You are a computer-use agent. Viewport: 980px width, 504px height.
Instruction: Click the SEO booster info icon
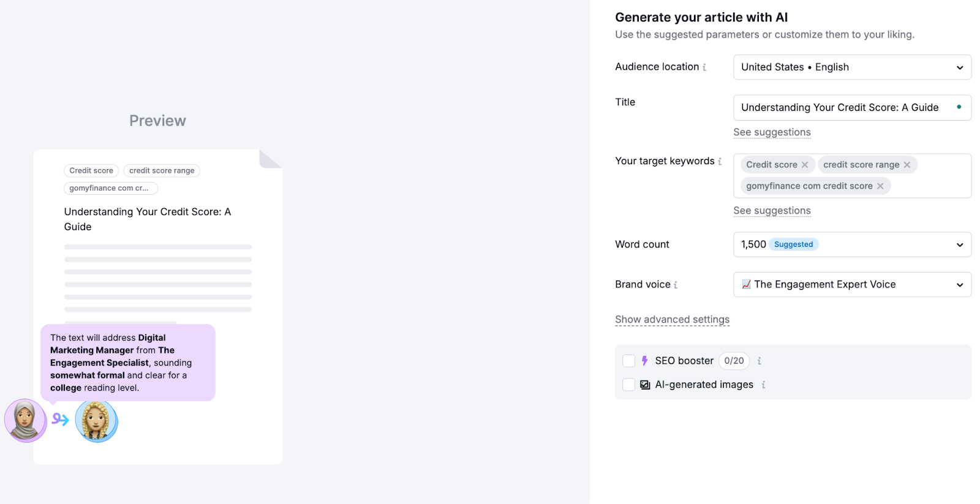[759, 361]
